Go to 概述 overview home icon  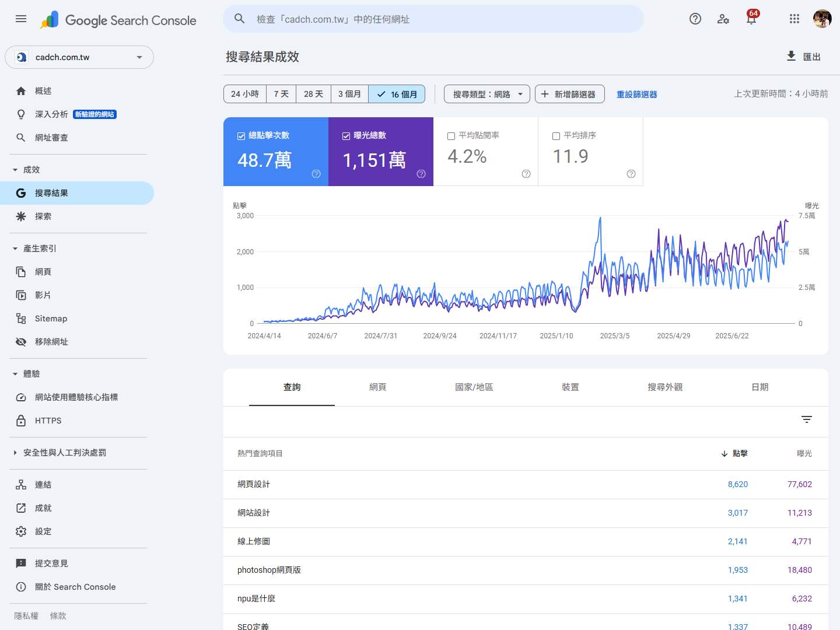click(21, 91)
